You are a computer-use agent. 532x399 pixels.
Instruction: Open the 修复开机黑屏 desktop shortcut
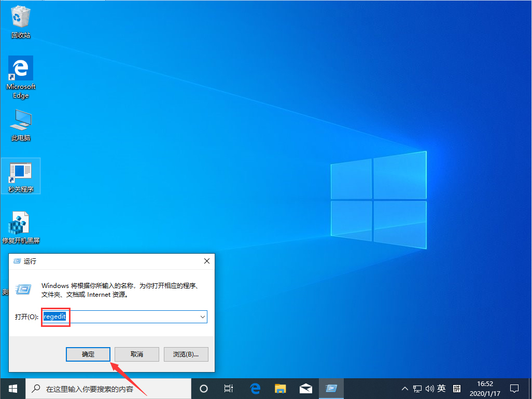coord(20,222)
